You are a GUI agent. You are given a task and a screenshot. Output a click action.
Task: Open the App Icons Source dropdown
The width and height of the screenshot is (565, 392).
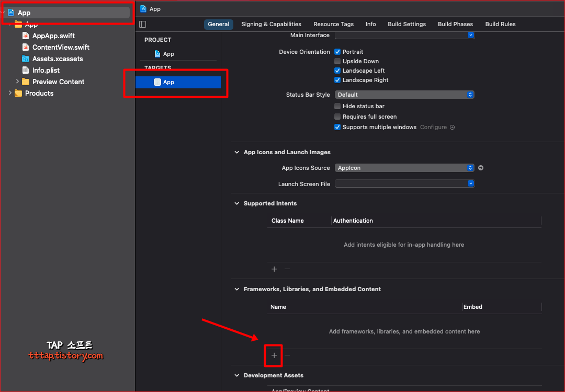(404, 168)
